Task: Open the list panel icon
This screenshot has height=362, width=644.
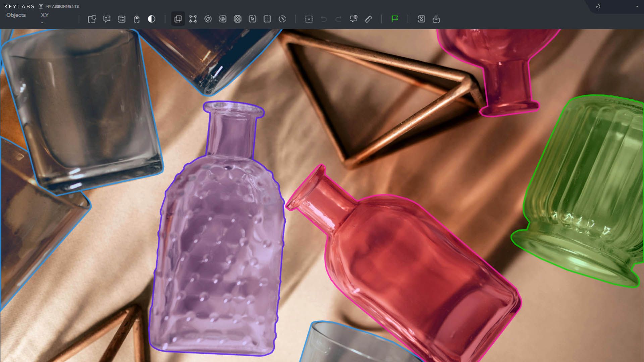Action: [x=122, y=19]
